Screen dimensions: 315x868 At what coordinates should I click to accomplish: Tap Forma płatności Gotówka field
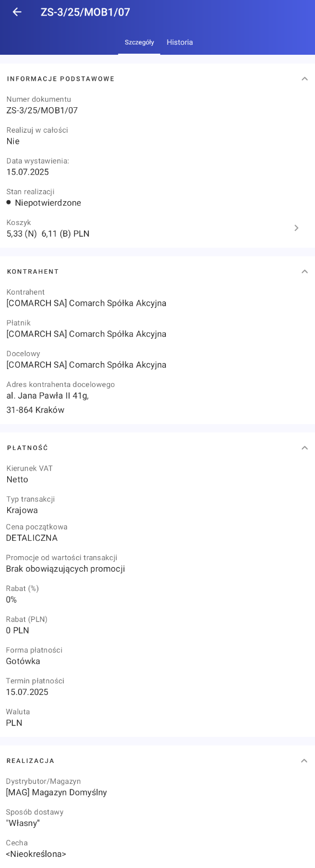pos(158,656)
